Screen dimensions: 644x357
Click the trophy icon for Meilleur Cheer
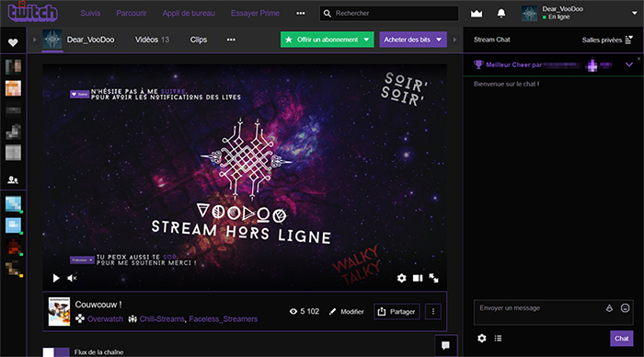point(478,64)
